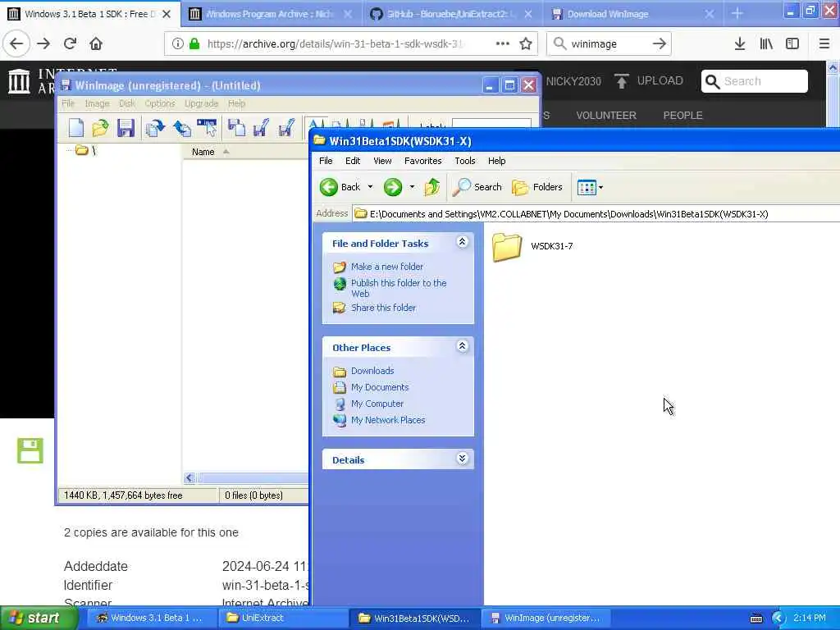Collapse the File and Folder Tasks panel

463,242
